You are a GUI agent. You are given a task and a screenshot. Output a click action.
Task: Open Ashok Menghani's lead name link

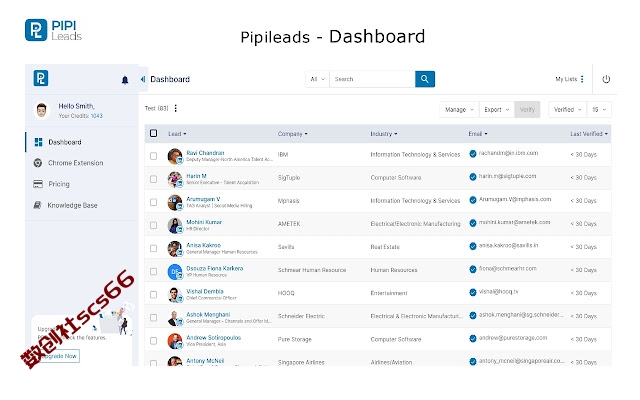coord(208,314)
